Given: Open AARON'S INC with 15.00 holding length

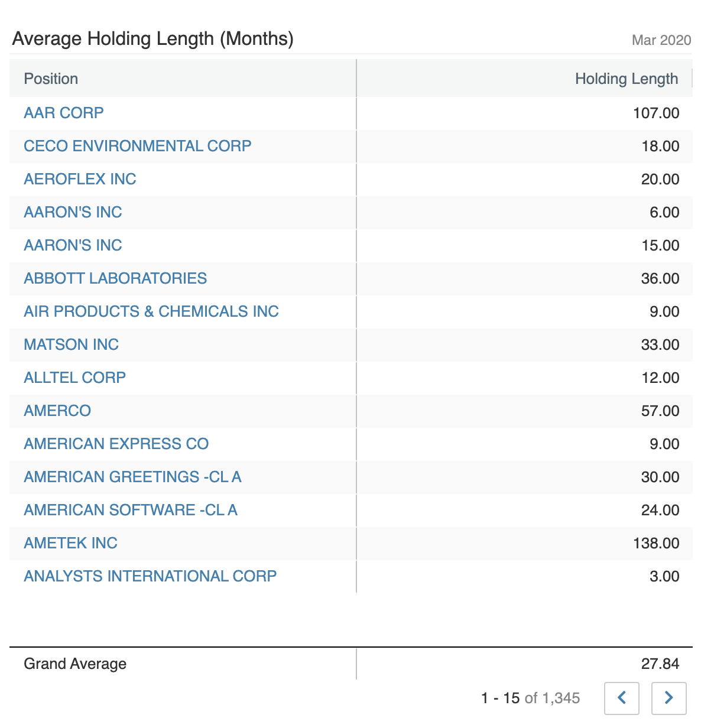Looking at the screenshot, I should [x=73, y=245].
